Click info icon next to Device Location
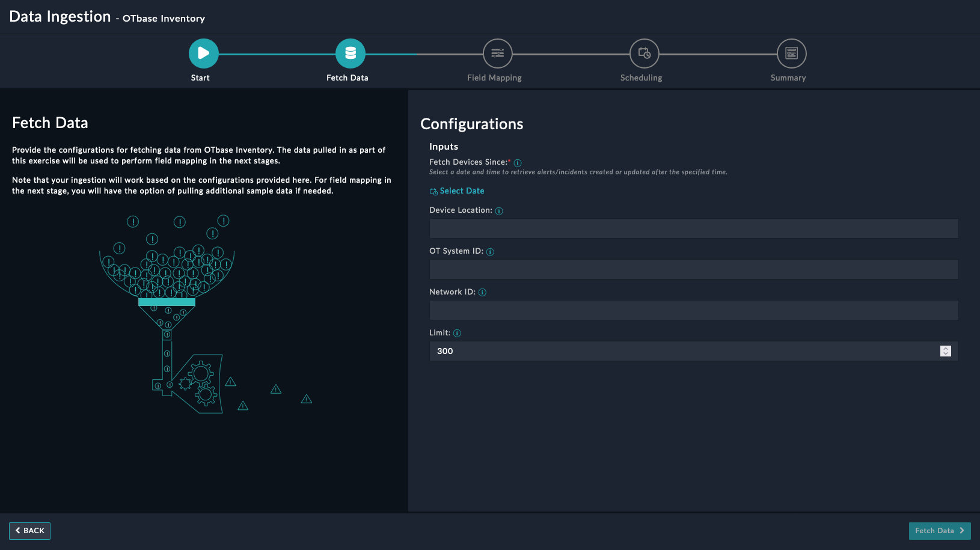Viewport: 980px width, 550px height. point(499,211)
